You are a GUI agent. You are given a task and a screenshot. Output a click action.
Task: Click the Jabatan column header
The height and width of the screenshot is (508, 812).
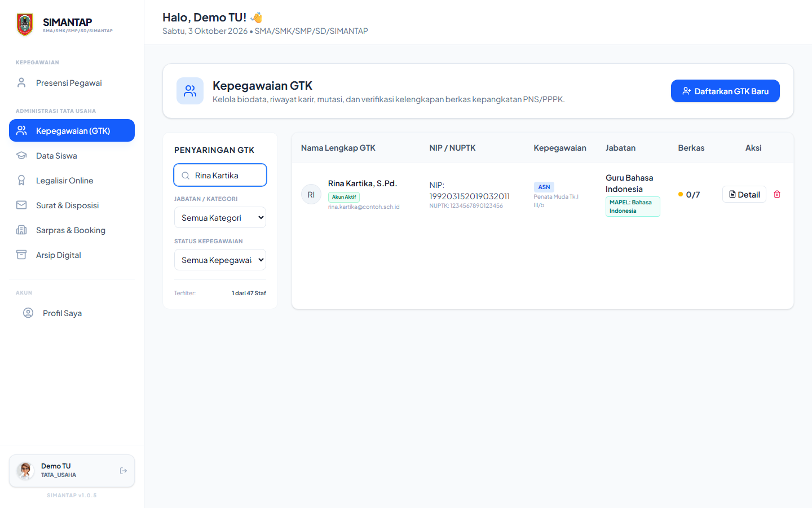pos(620,148)
